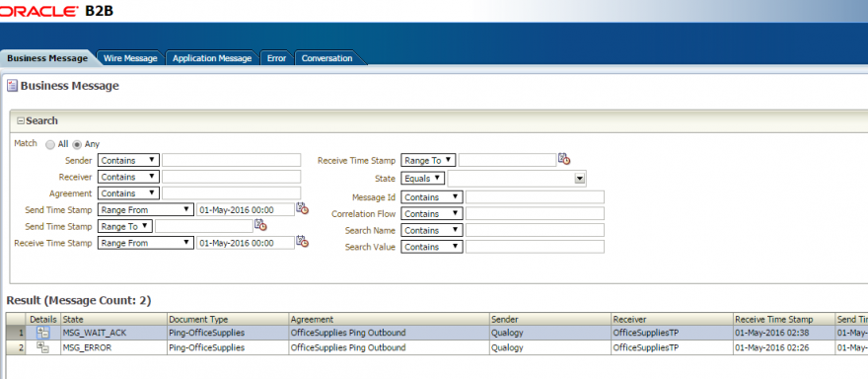Open the Sender Contains operator dropdown
This screenshot has width=868, height=379.
pos(128,160)
